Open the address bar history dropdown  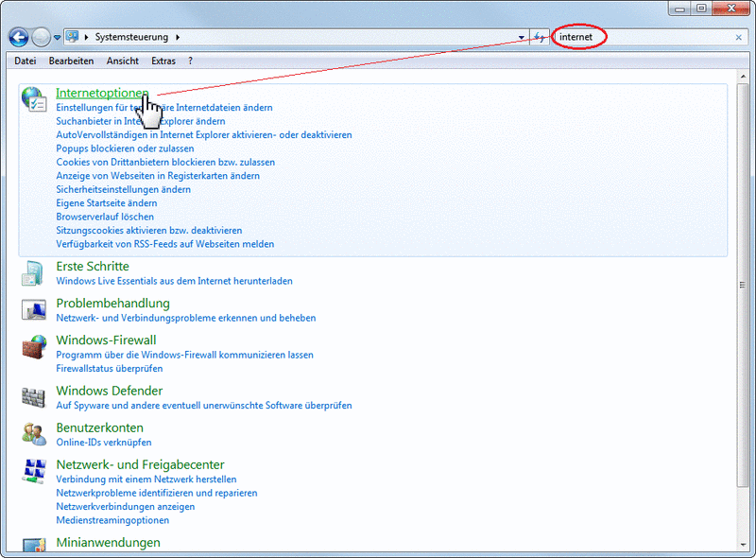coord(522,37)
